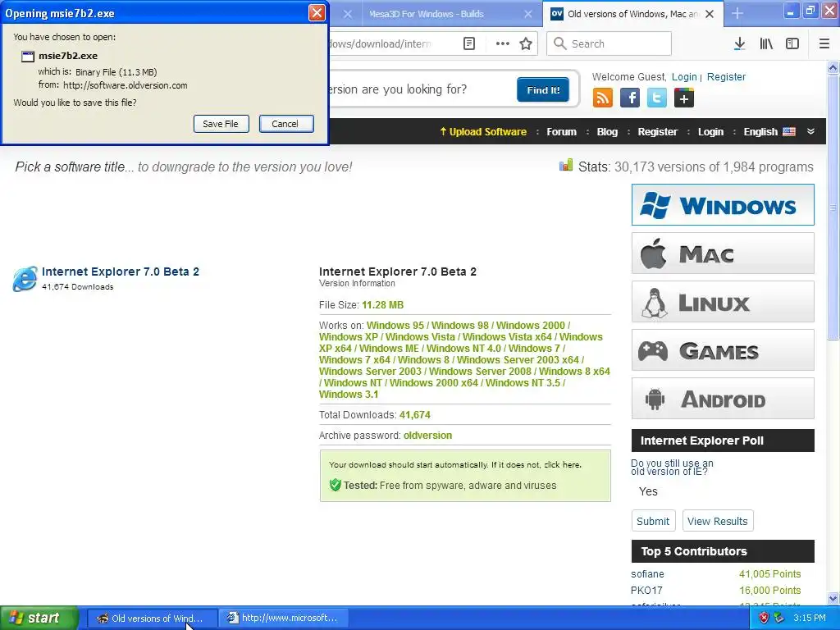The image size is (840, 630).
Task: Switch to Mesa3D For Windows tab
Action: [426, 14]
